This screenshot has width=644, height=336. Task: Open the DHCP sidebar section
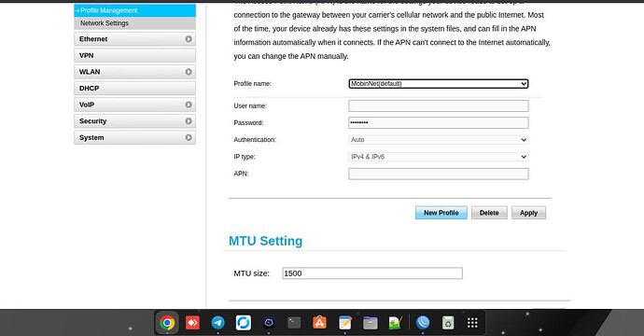[x=134, y=89]
